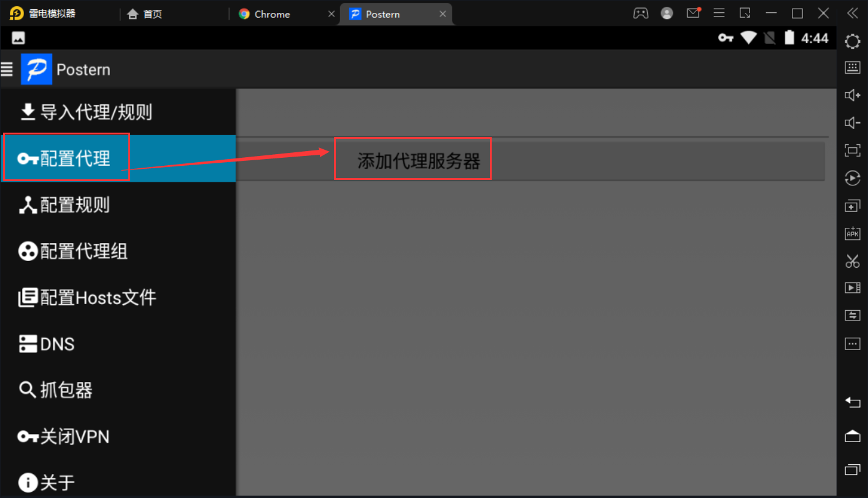Select 导入代理/规则 in the sidebar

(x=118, y=112)
